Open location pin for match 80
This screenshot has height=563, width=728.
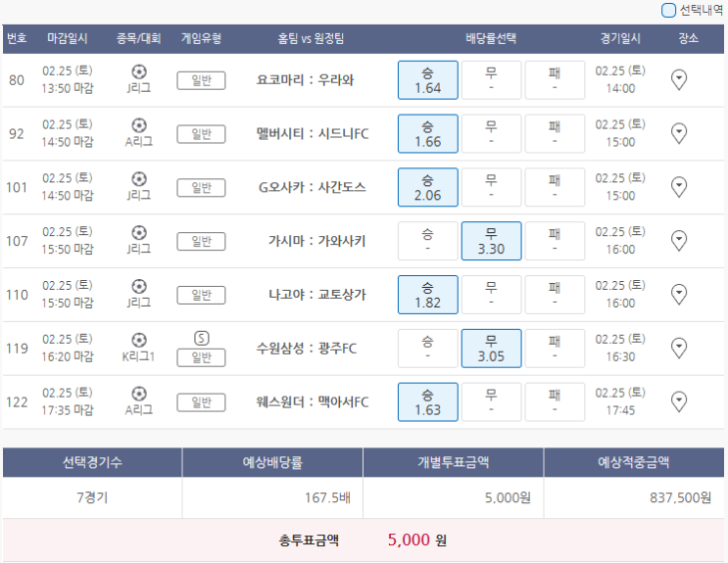pos(679,80)
